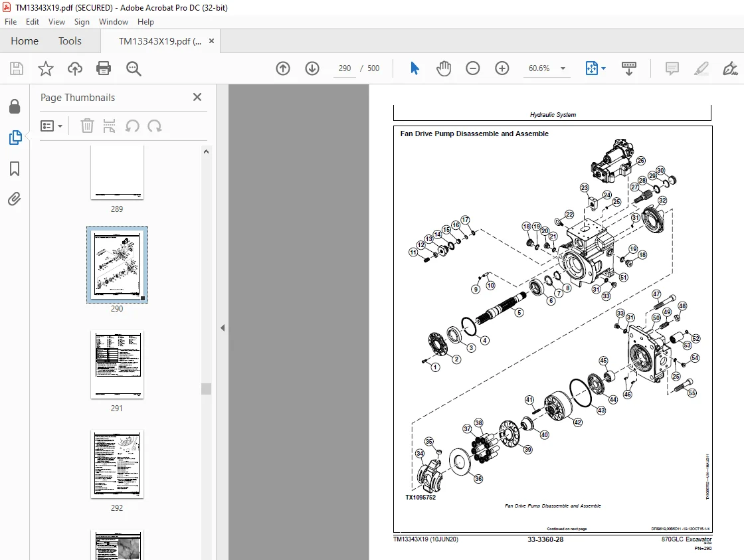Switch to the Tools tab

coord(70,41)
